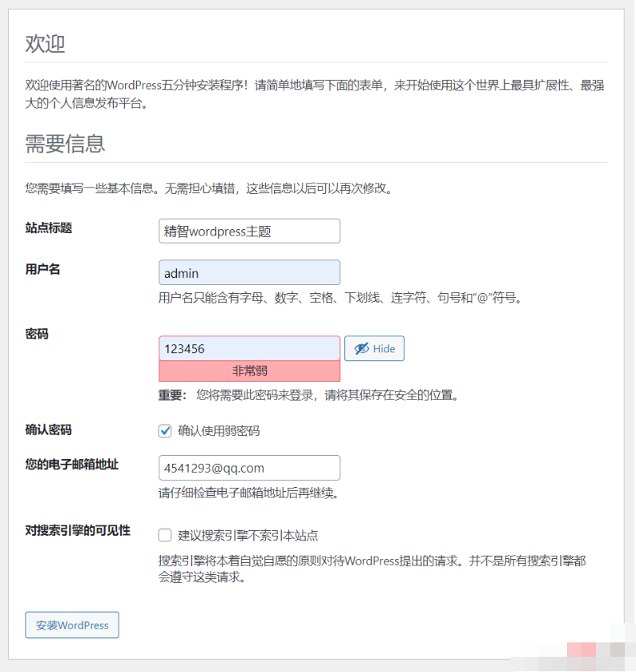The width and height of the screenshot is (636, 672).
Task: Click the 用户名 form label
Action: pos(43,269)
